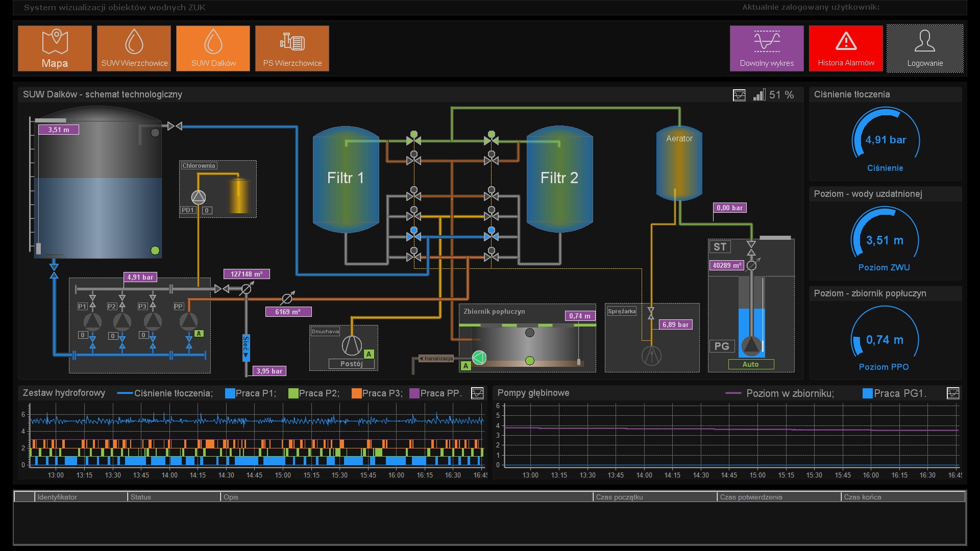The width and height of the screenshot is (980, 551).
Task: Toggle green A mode on pump PP
Action: (x=199, y=334)
